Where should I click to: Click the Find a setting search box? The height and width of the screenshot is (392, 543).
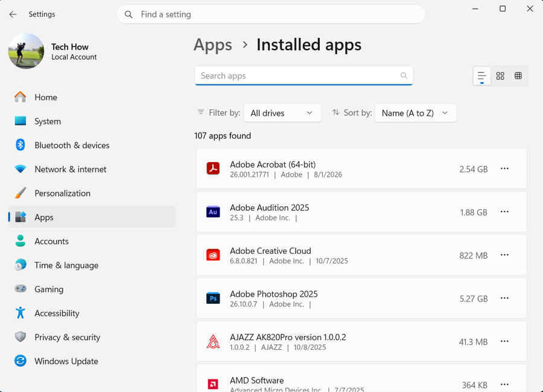point(271,14)
